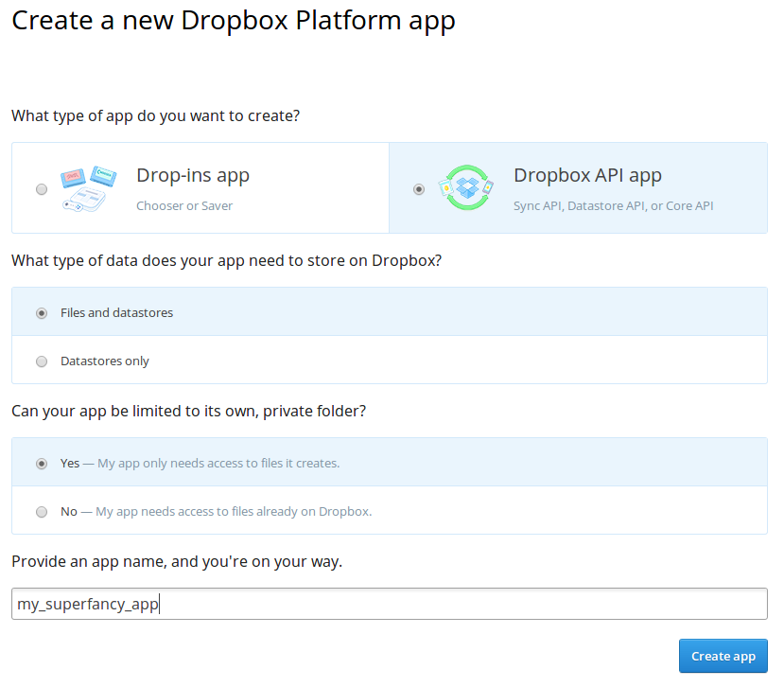This screenshot has width=784, height=687.
Task: Click 'My app needs access to files already on Dropbox'
Action: (x=234, y=511)
